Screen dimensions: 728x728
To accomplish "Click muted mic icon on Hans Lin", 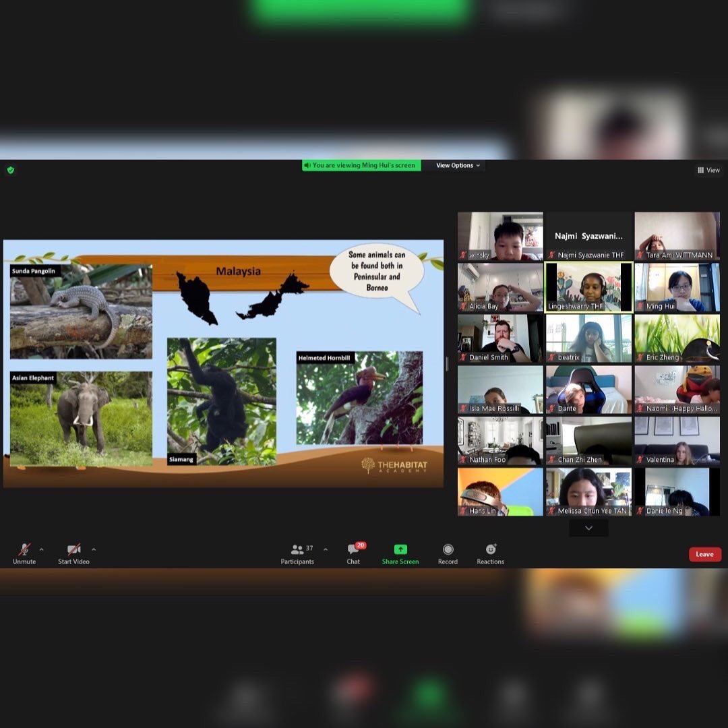I will pyautogui.click(x=463, y=510).
